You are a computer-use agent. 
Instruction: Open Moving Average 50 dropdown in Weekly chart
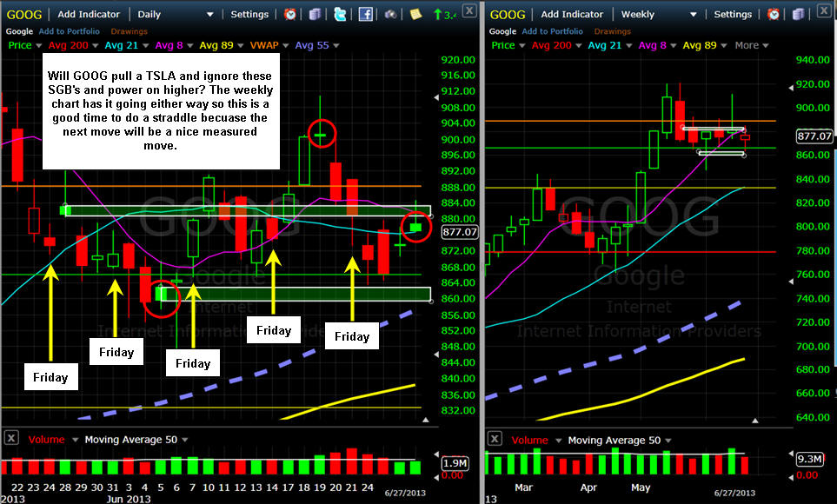click(668, 441)
